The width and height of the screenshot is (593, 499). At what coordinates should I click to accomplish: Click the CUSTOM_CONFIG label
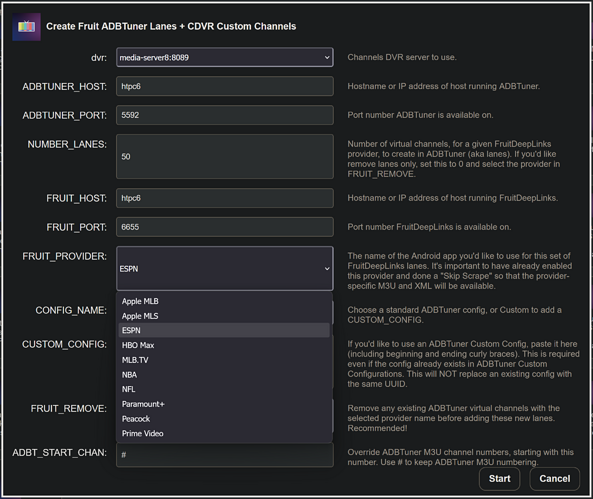(x=64, y=345)
